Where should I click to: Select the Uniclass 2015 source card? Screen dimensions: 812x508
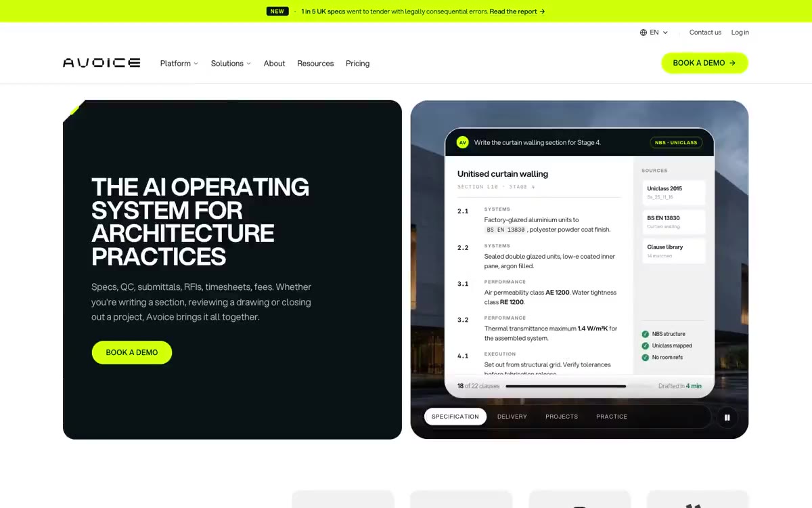tap(673, 192)
